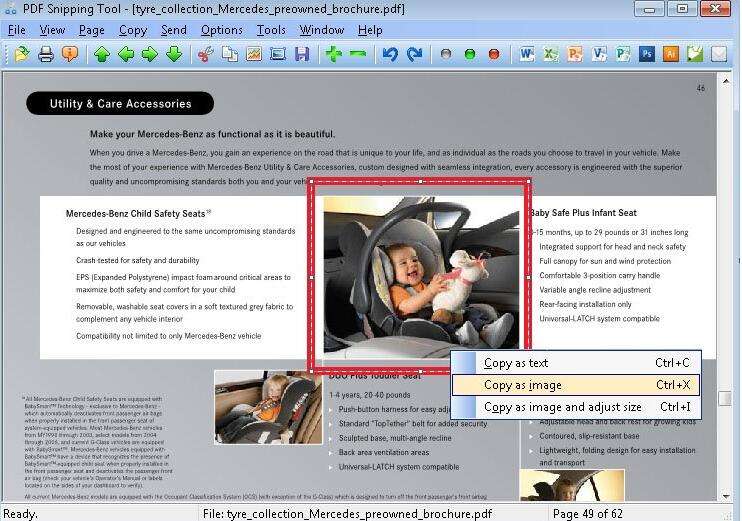
Task: Open the Page menu
Action: pyautogui.click(x=92, y=30)
